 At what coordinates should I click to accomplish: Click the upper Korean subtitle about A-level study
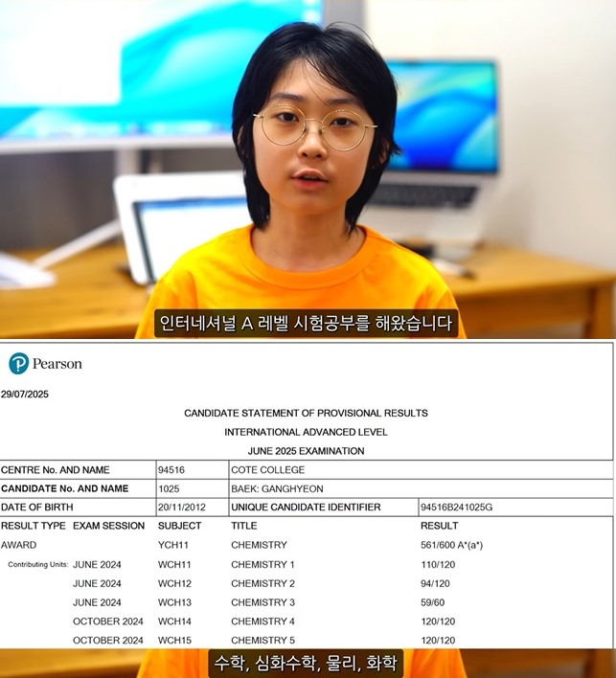(x=307, y=323)
